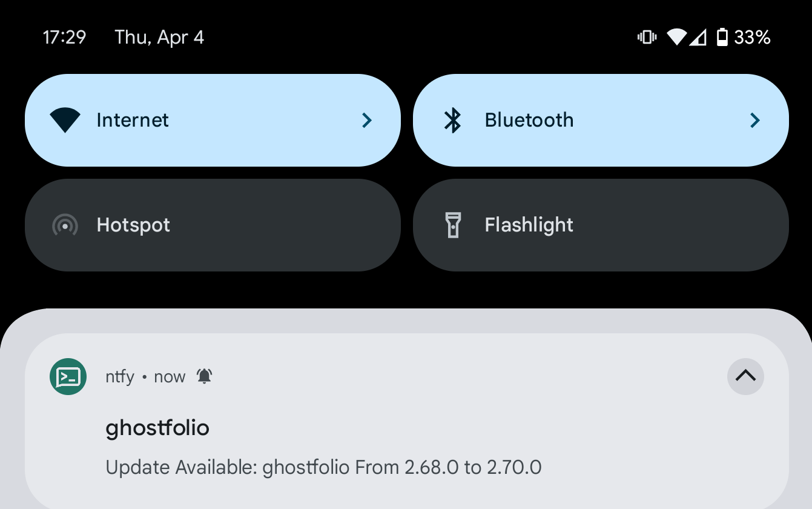Tap the 'Update Available: ghostfolio' message text
The width and height of the screenshot is (812, 509).
(x=323, y=467)
